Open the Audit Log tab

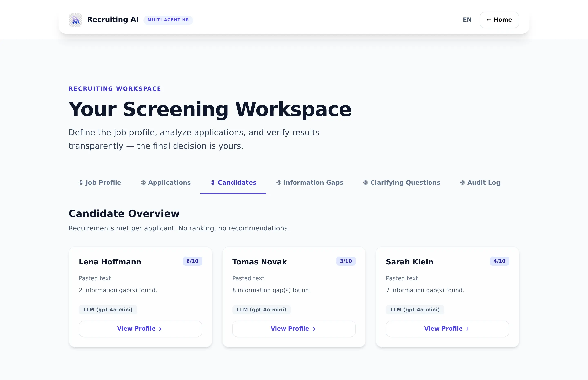click(x=480, y=183)
